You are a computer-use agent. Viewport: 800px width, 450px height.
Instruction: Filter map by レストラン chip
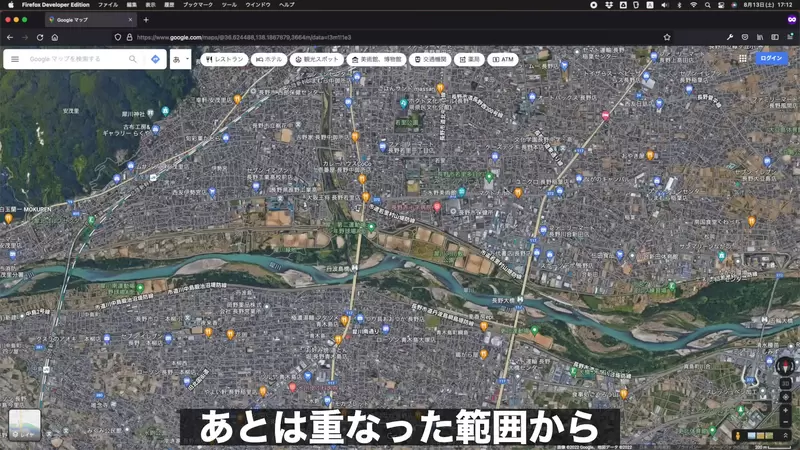tap(224, 59)
